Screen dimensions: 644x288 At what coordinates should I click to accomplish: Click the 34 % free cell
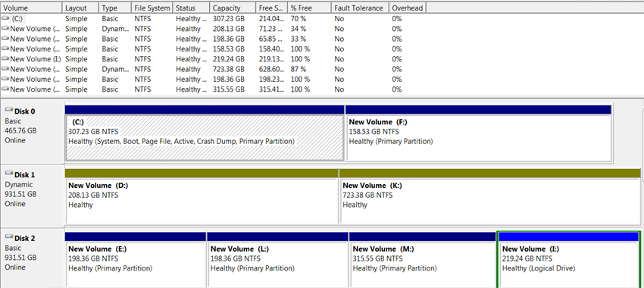(x=299, y=29)
